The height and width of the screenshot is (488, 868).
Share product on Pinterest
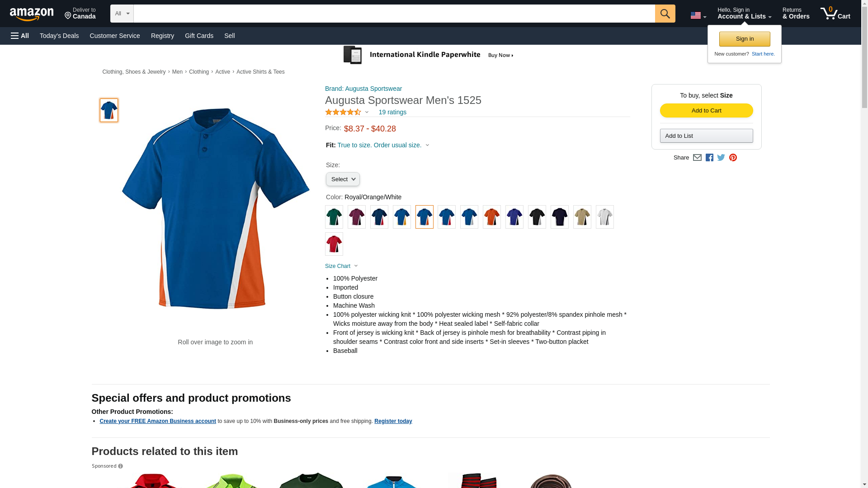733,158
